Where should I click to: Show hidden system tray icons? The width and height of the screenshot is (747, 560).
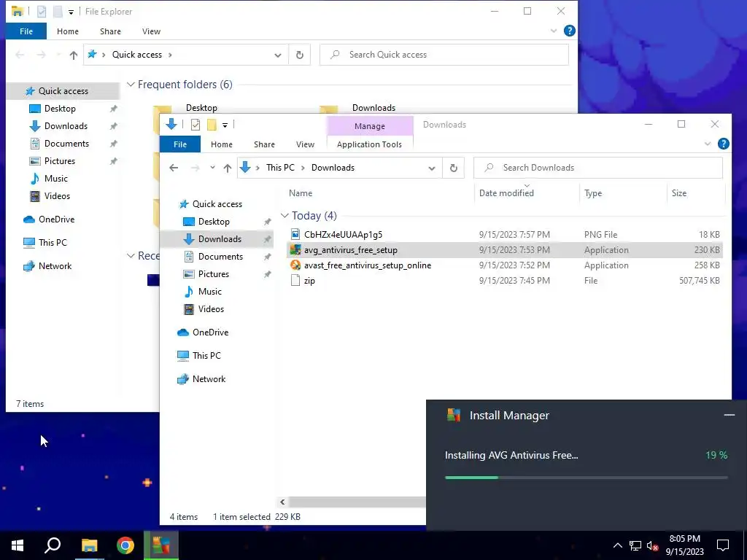coord(617,545)
